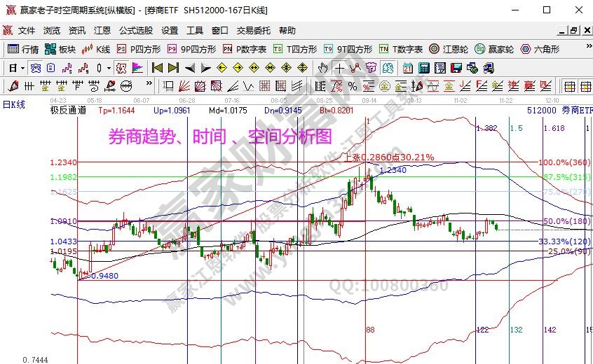The image size is (593, 364).
Task: Click the calendar date icon
Action: [x=408, y=68]
